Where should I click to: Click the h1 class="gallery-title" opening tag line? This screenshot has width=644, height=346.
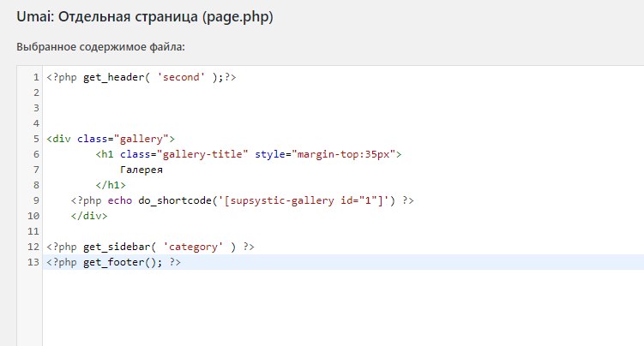click(x=249, y=154)
